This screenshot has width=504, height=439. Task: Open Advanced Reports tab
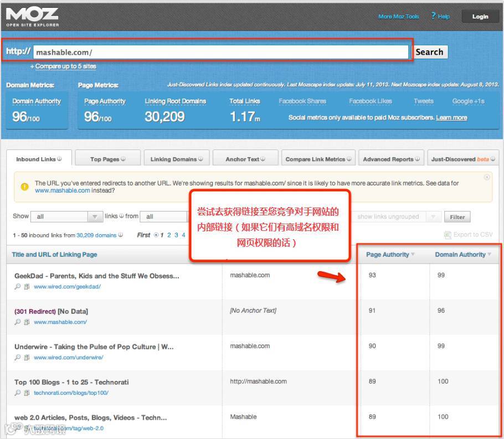pyautogui.click(x=391, y=158)
